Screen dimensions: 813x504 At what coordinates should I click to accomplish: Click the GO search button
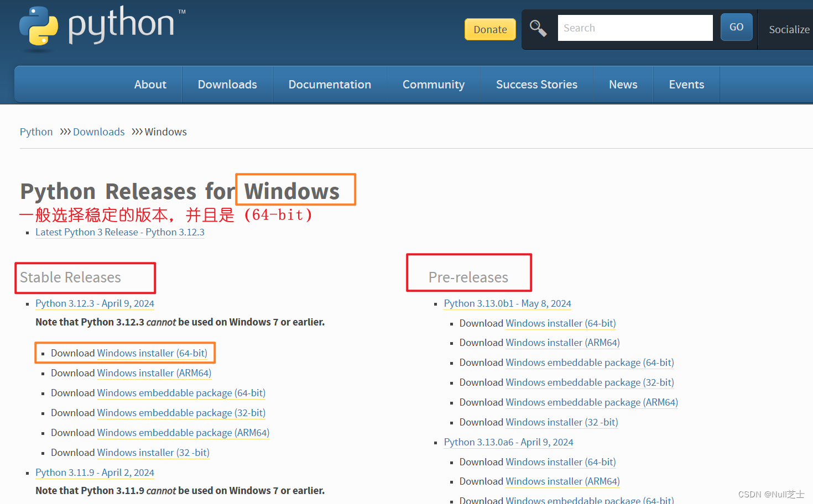736,27
